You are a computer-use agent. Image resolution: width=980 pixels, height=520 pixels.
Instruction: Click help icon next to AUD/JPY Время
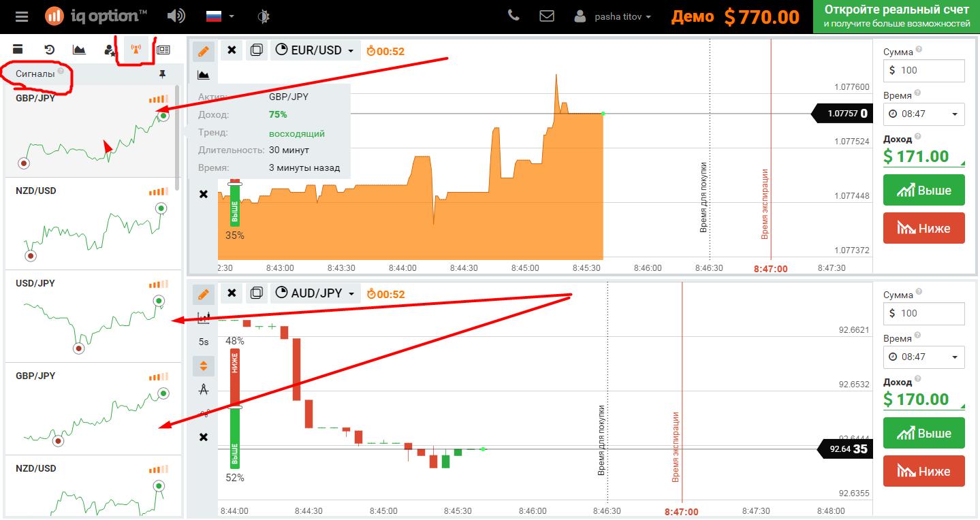click(x=917, y=336)
